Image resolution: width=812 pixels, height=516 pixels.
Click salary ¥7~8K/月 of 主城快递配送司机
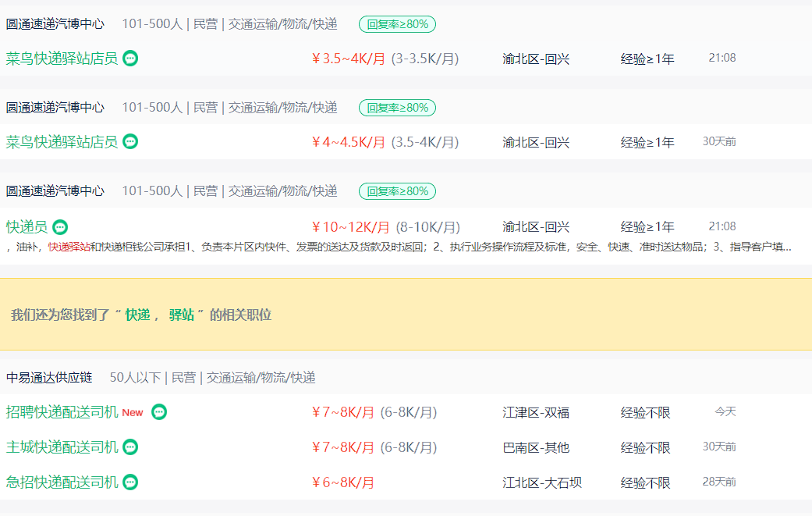[343, 447]
